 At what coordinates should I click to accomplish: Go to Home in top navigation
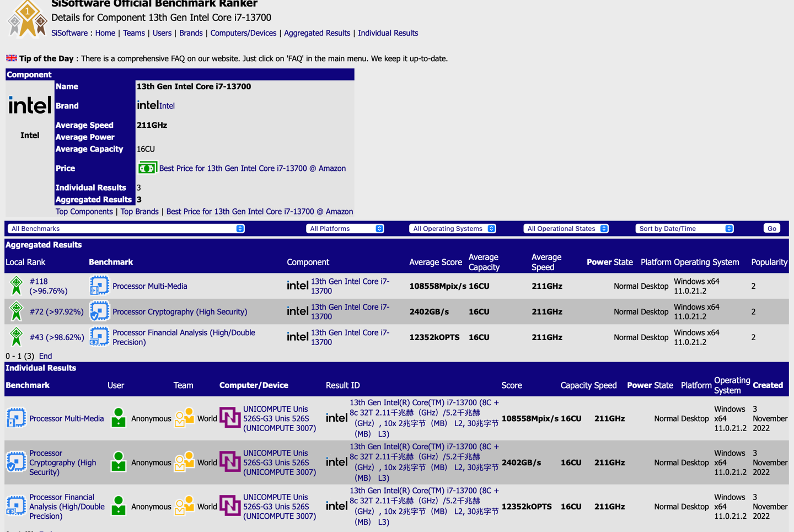click(x=105, y=33)
